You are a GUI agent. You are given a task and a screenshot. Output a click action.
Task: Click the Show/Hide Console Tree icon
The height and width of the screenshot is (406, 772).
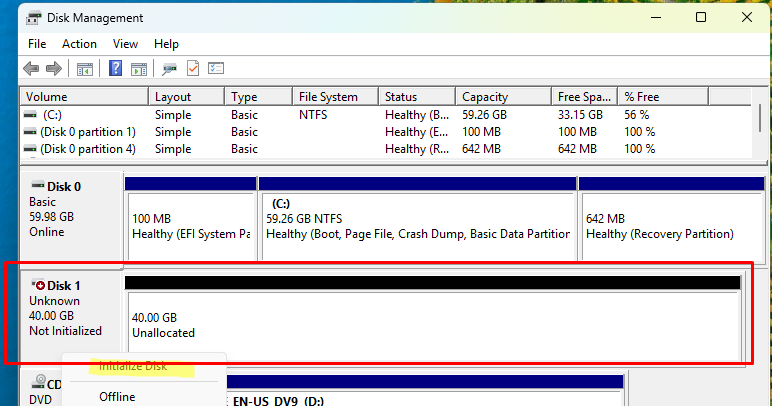(86, 69)
